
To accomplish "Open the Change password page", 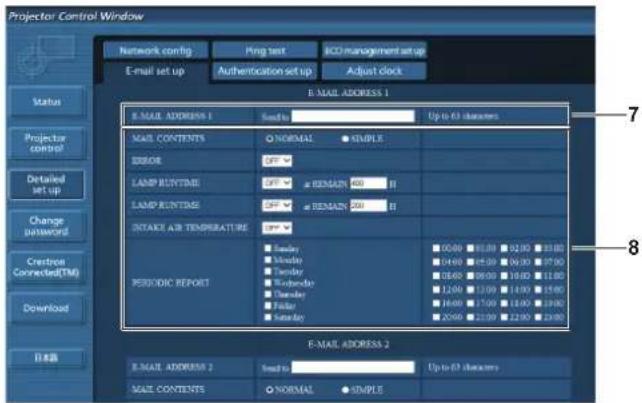I will click(x=47, y=226).
